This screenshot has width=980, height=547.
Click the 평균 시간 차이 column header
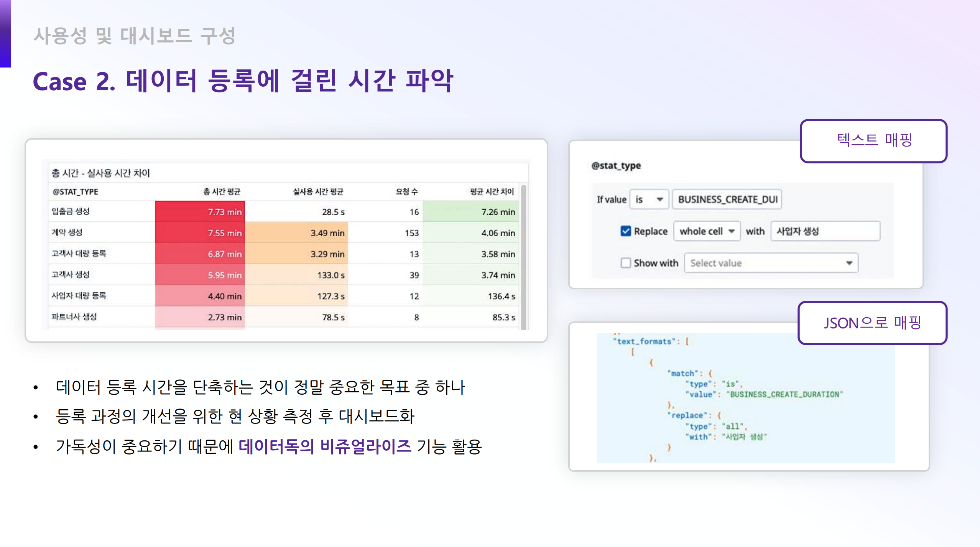coord(492,191)
